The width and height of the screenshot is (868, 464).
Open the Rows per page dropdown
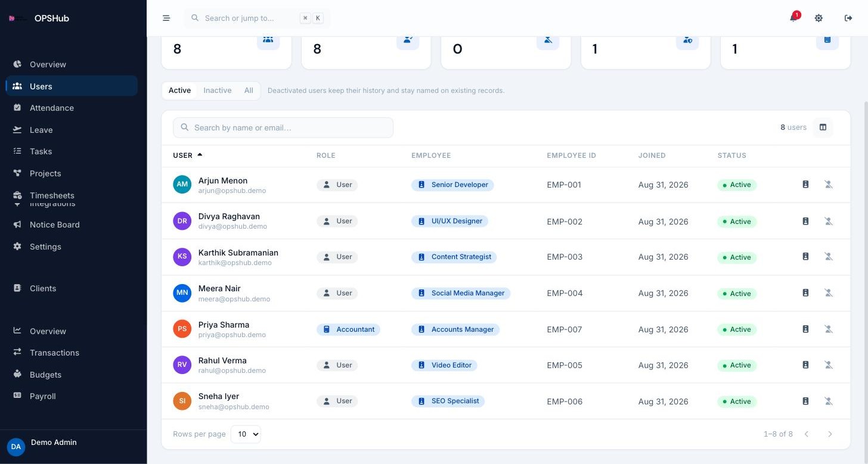[x=246, y=434]
